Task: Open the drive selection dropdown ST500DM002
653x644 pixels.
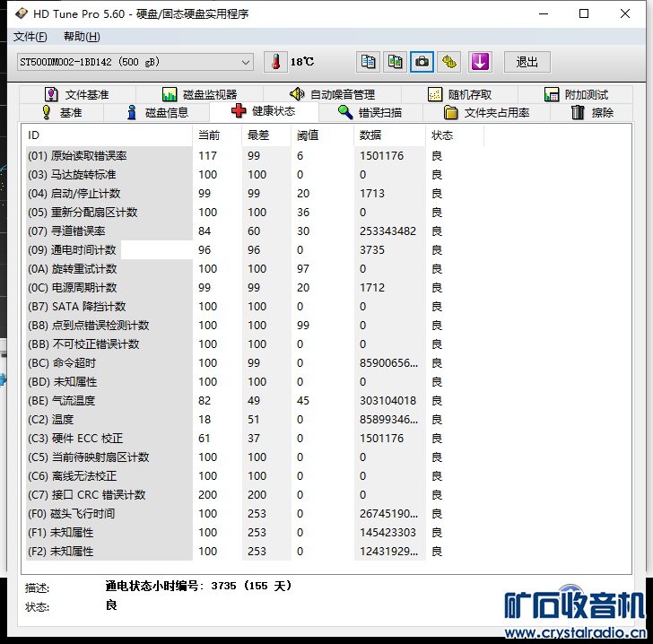Action: click(x=135, y=62)
